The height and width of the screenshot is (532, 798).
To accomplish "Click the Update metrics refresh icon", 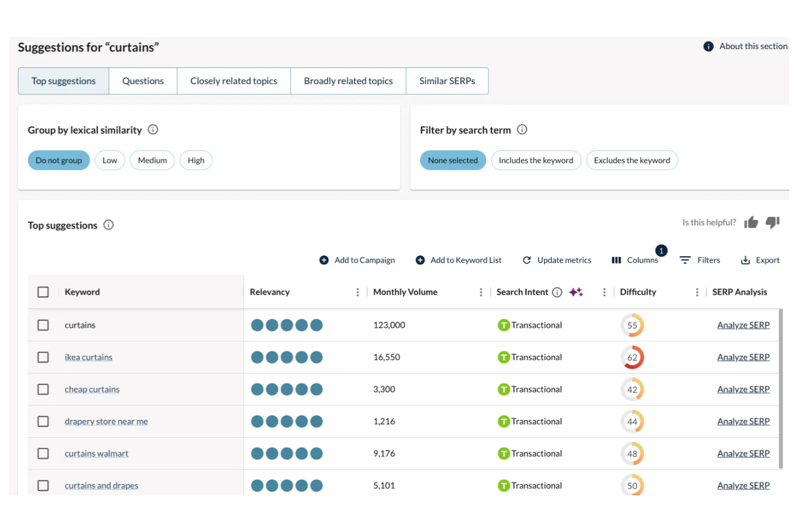I will (527, 260).
